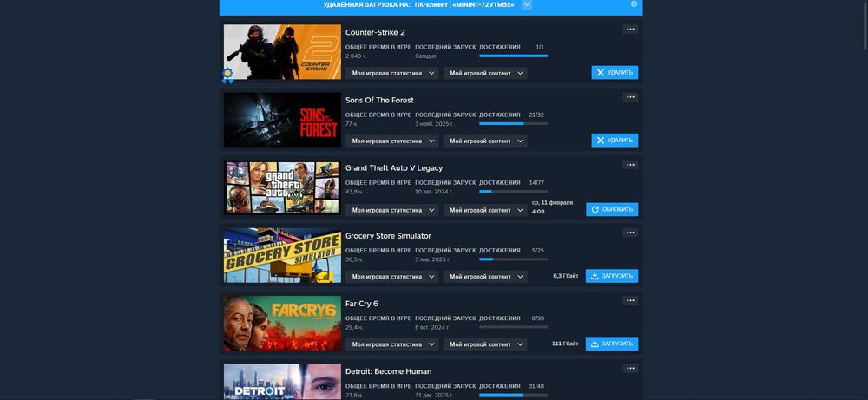868x400 pixels.
Task: Click the '111 Гбайт' download size
Action: pos(565,344)
